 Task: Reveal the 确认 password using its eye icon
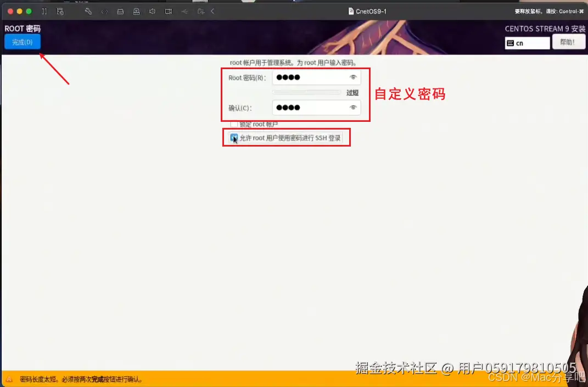point(353,108)
